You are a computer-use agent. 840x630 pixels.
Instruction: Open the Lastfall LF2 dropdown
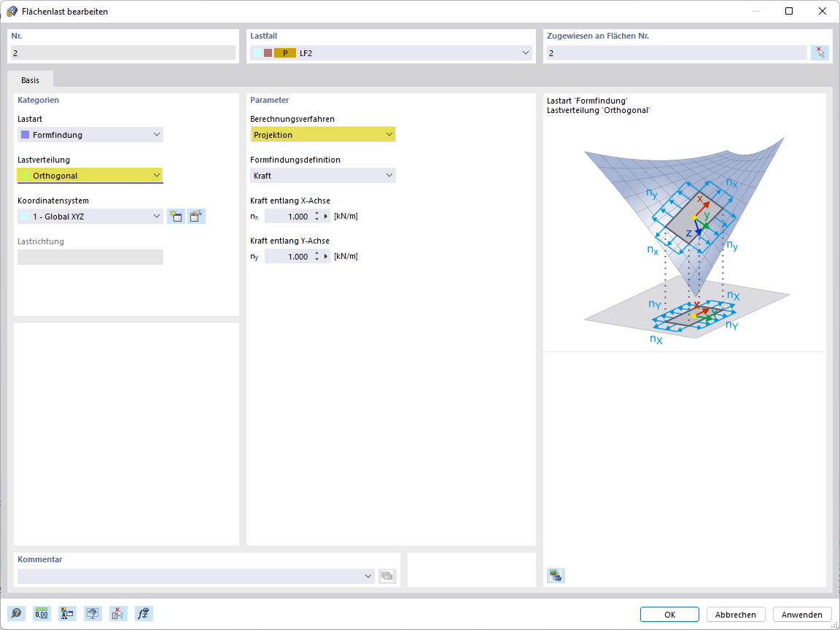391,52
